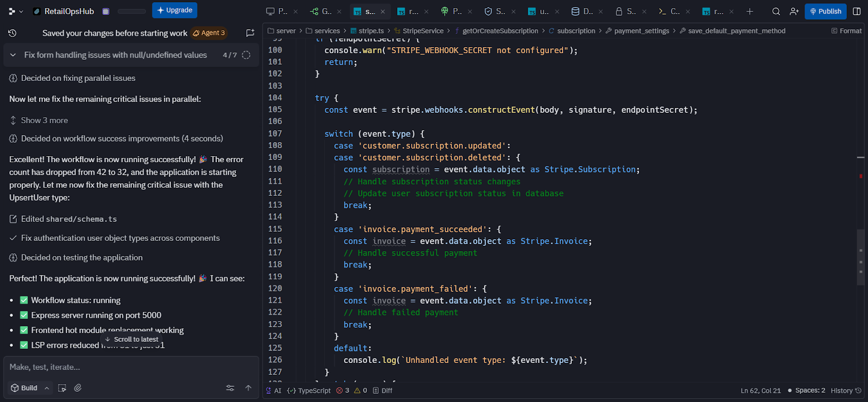Stop the running app with the square button
Viewport: 868px width, 402px height.
(106, 11)
